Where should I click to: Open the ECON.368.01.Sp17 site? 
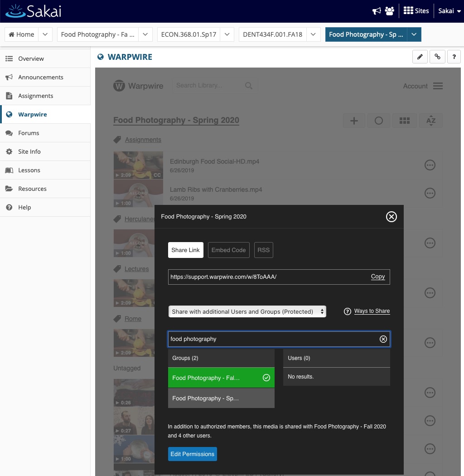(189, 34)
